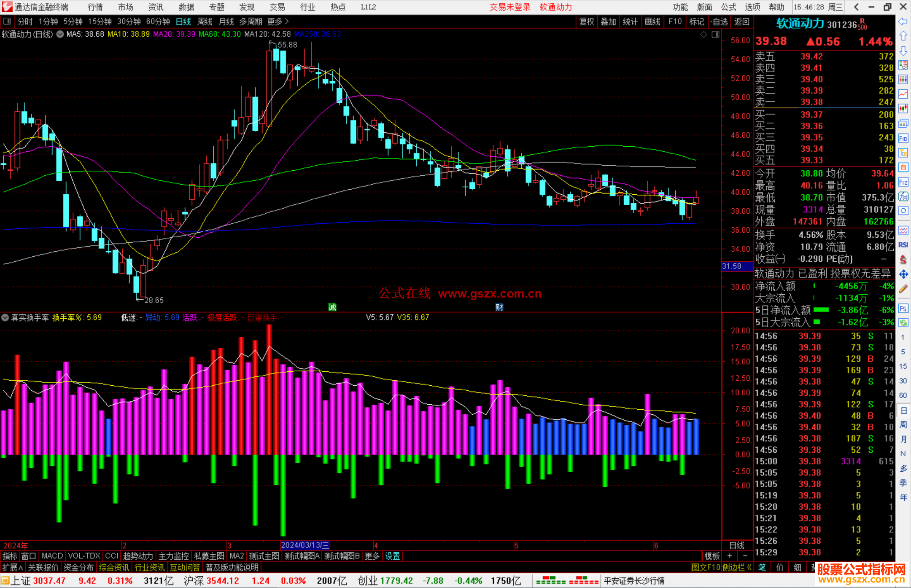Expand the 更多 timeframe periods dropdown
Viewport: 911px width, 588px height.
pyautogui.click(x=278, y=21)
